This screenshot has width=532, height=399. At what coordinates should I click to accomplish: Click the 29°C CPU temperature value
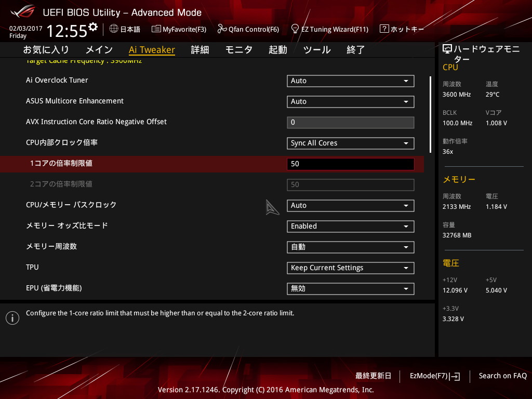[493, 95]
